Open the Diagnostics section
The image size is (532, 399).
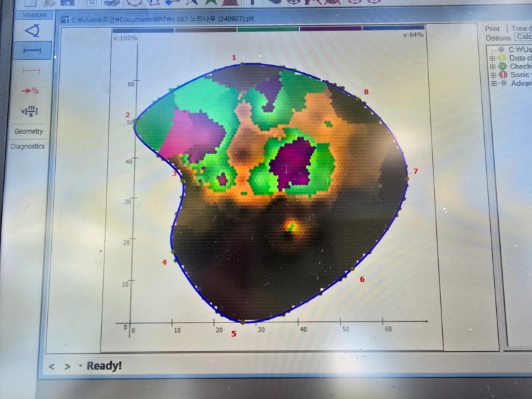click(x=27, y=146)
